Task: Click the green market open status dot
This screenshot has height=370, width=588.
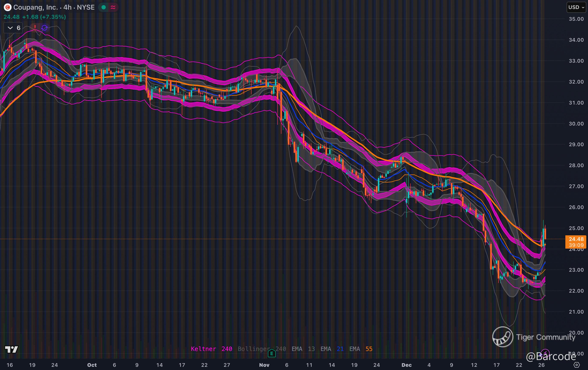Action: tap(104, 7)
